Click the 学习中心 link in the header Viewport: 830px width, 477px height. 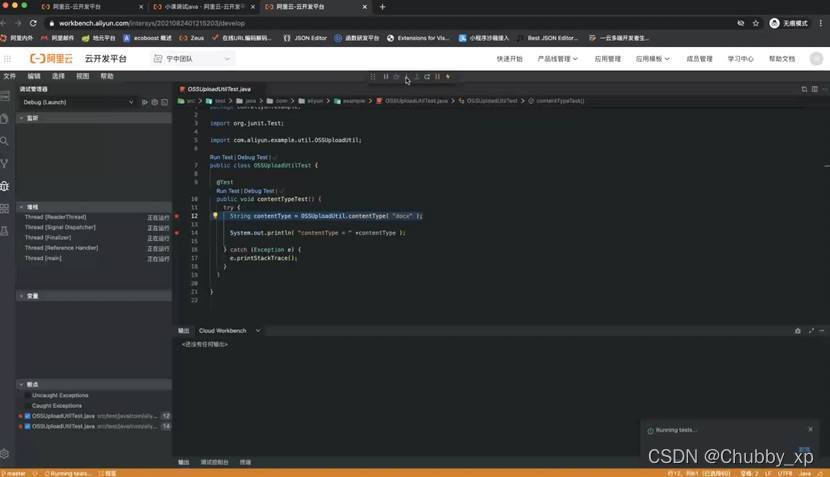point(740,59)
